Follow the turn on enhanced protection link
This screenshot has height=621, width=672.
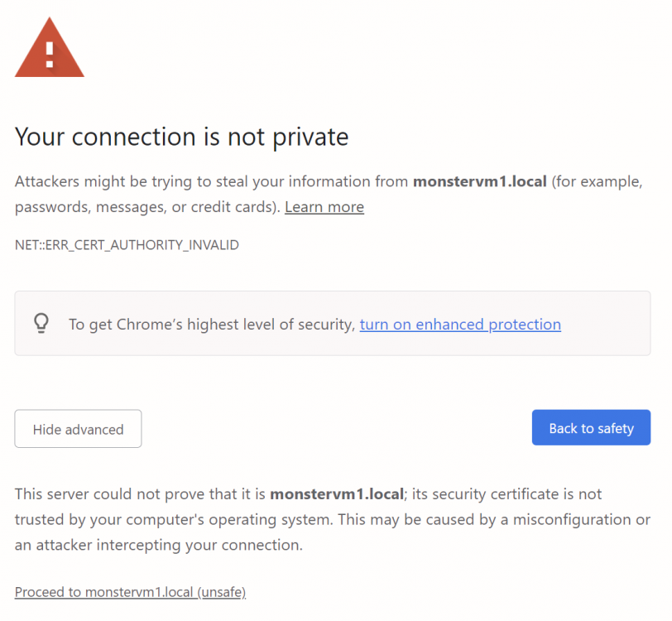point(460,325)
